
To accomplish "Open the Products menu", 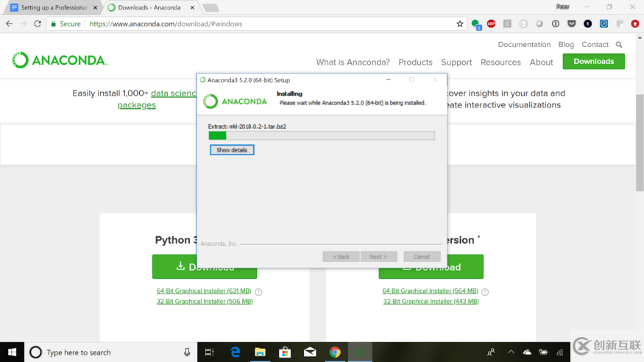I will point(415,62).
